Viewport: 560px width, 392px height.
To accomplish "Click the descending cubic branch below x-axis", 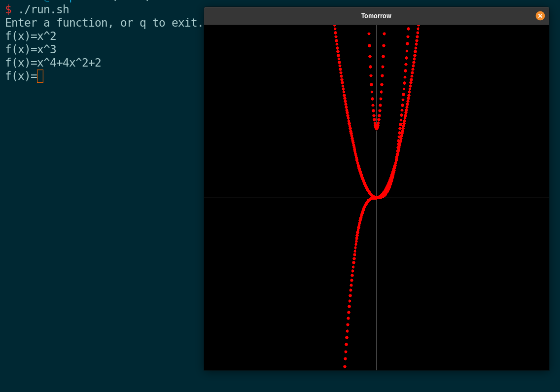I will click(x=350, y=296).
